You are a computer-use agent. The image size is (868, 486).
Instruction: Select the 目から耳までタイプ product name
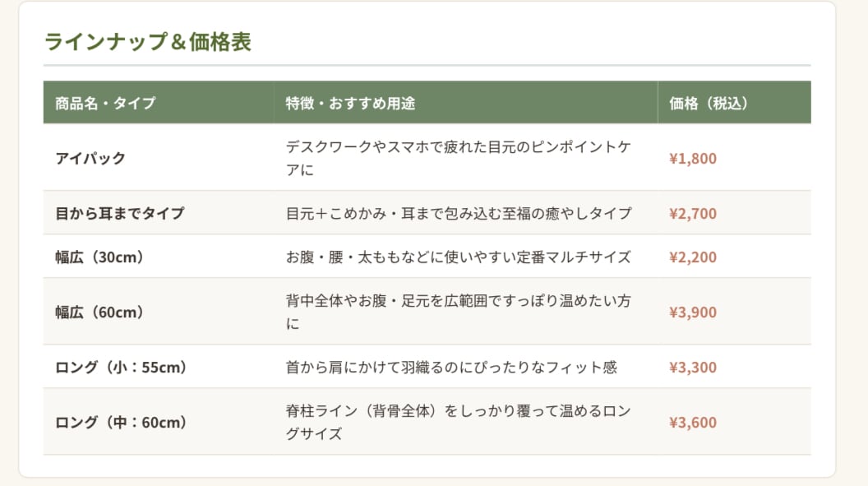click(x=119, y=213)
